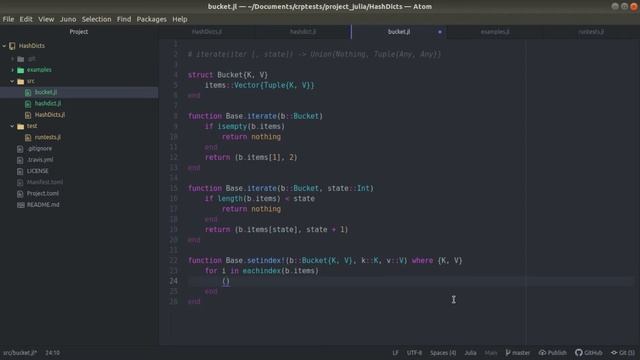This screenshot has height=360, width=640.
Task: Click the Manifest.toml file icon
Action: (20, 182)
